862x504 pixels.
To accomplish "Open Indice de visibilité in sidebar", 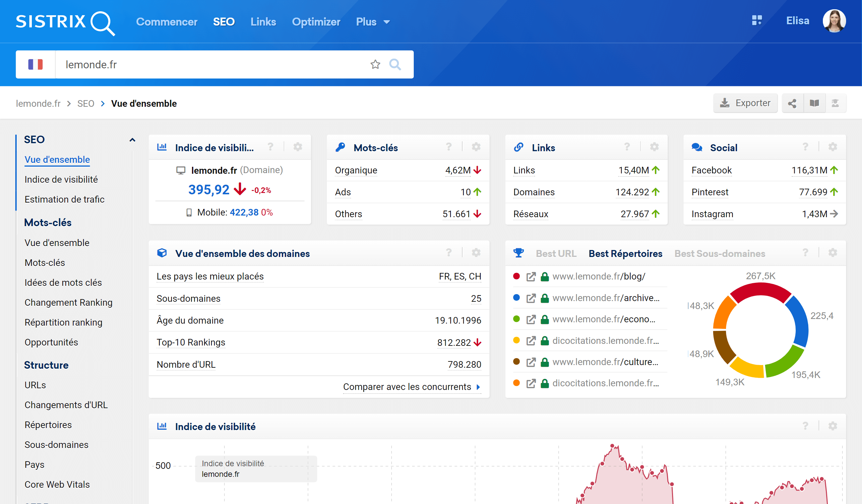I will tap(61, 179).
